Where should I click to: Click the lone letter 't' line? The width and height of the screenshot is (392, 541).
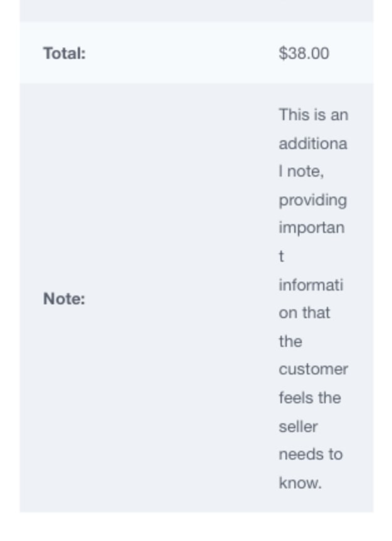click(x=281, y=256)
